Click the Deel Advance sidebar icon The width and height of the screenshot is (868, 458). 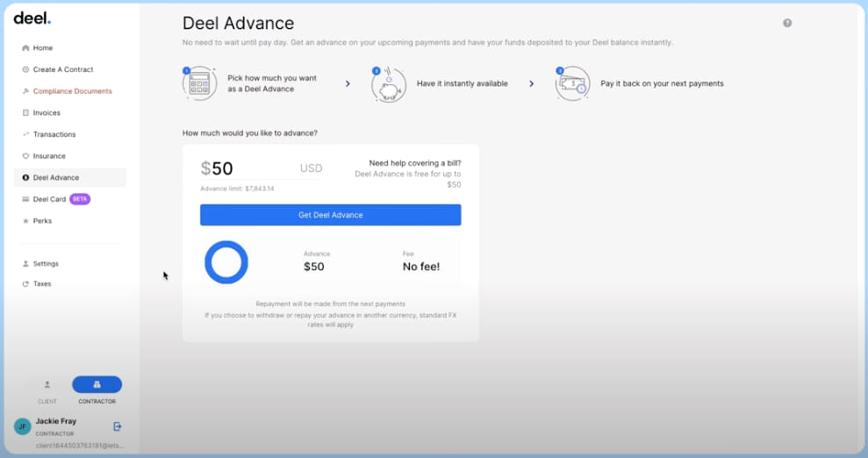(x=25, y=177)
